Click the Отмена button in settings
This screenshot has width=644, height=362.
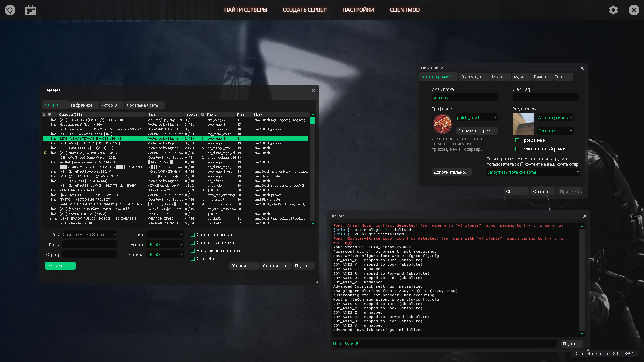[x=543, y=192]
